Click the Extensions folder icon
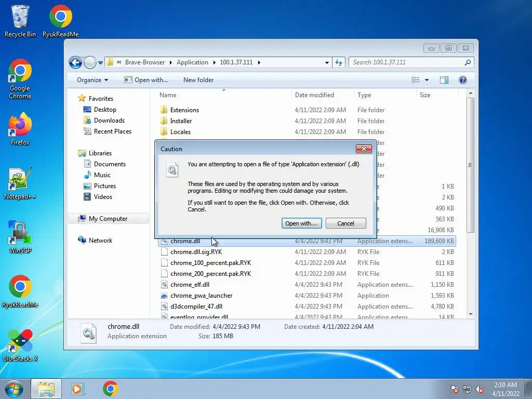Screen dimensions: 532x399 [164, 110]
